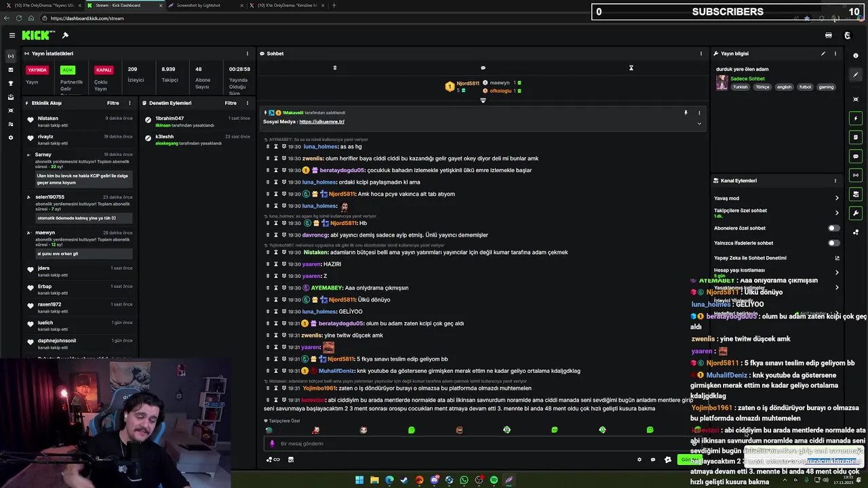Click the Kick logo
The height and width of the screenshot is (488, 868).
tap(37, 35)
